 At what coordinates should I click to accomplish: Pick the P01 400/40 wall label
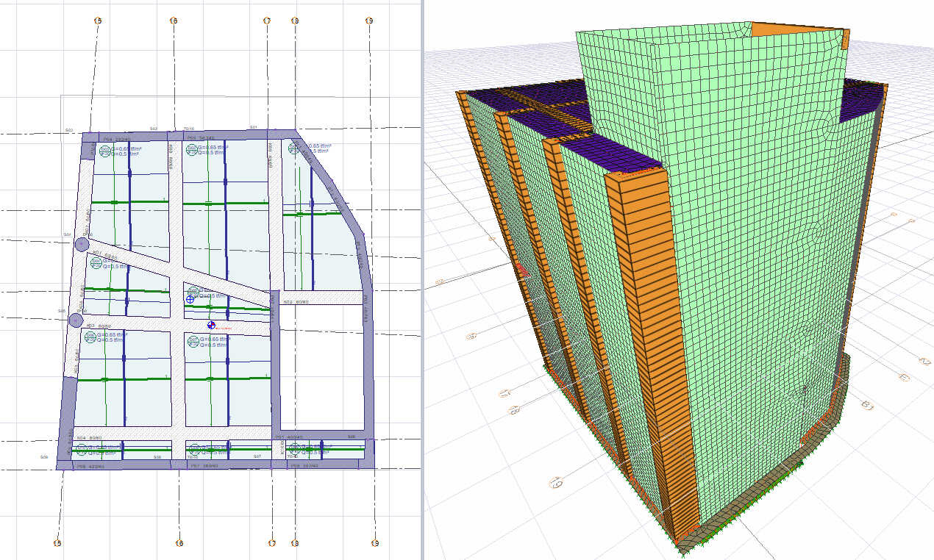click(x=288, y=437)
